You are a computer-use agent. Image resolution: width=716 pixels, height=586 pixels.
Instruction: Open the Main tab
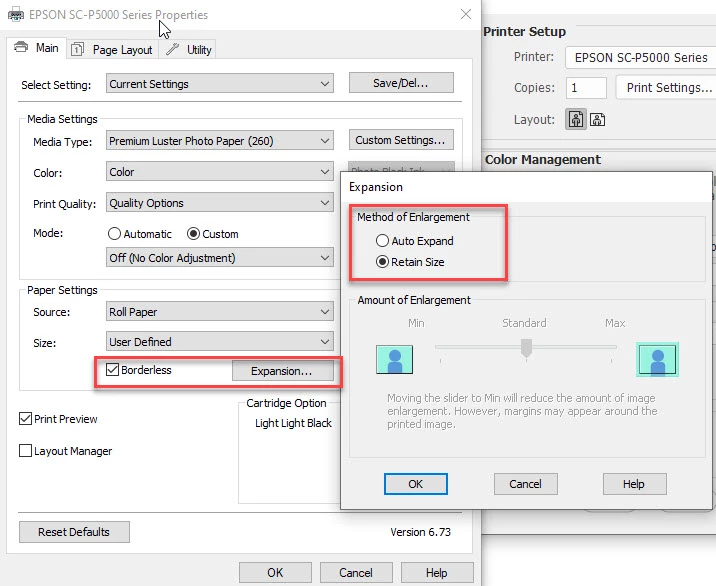37,48
